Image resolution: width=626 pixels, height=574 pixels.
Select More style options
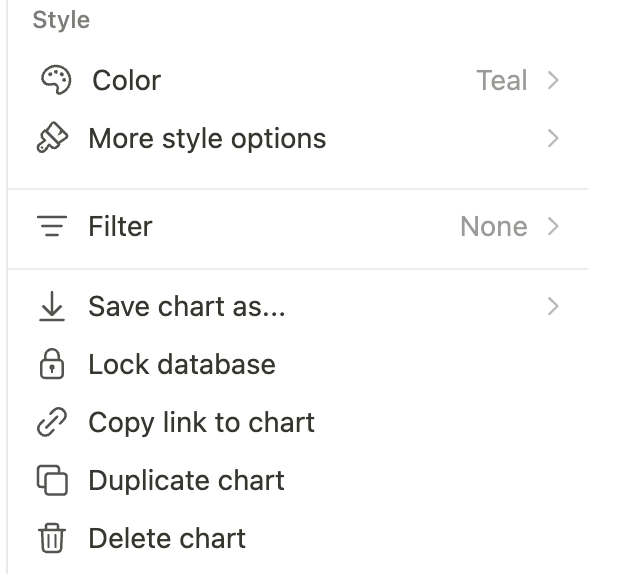pos(207,138)
